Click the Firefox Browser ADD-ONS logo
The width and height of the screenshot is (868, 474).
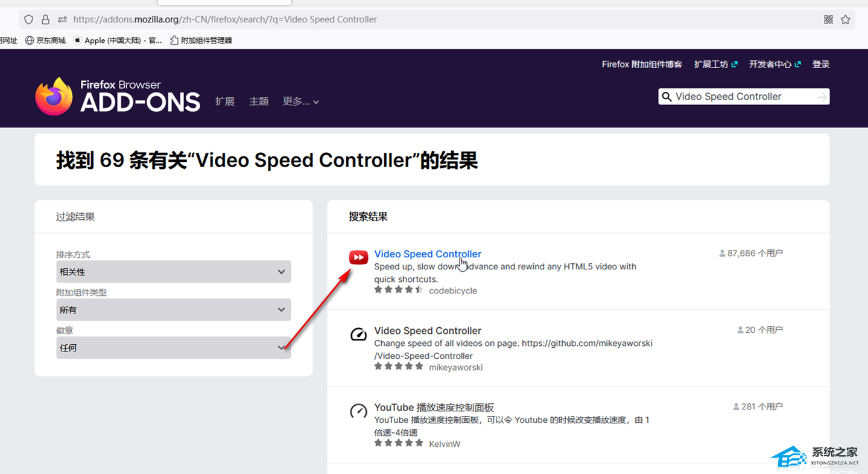pos(118,96)
